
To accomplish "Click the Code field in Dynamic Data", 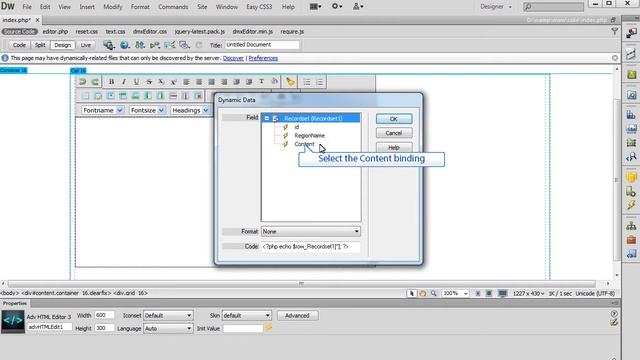I will 311,247.
